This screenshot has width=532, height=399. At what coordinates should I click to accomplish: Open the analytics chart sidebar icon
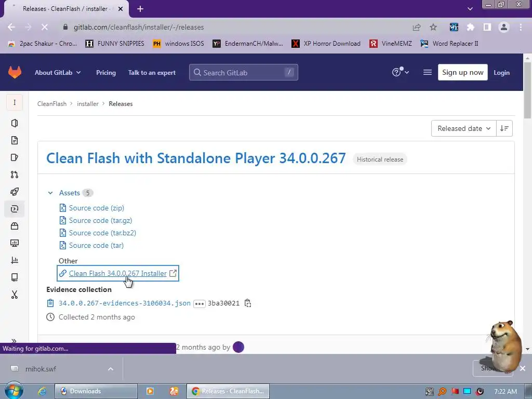coord(14,260)
